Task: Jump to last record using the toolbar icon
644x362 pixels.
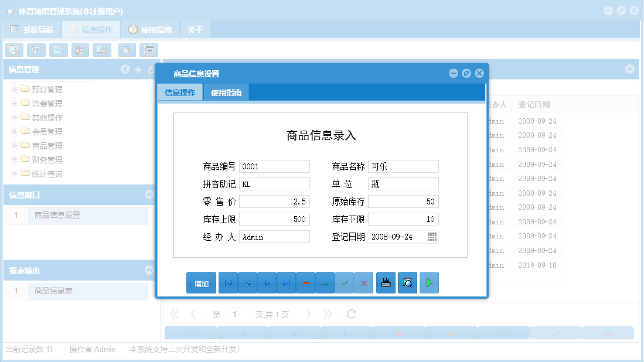Action: point(288,282)
